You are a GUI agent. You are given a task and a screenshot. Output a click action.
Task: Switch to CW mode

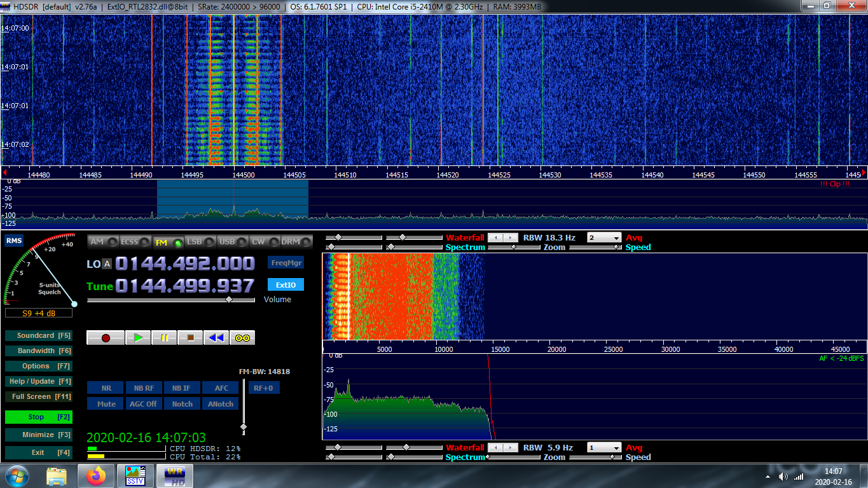(x=265, y=242)
